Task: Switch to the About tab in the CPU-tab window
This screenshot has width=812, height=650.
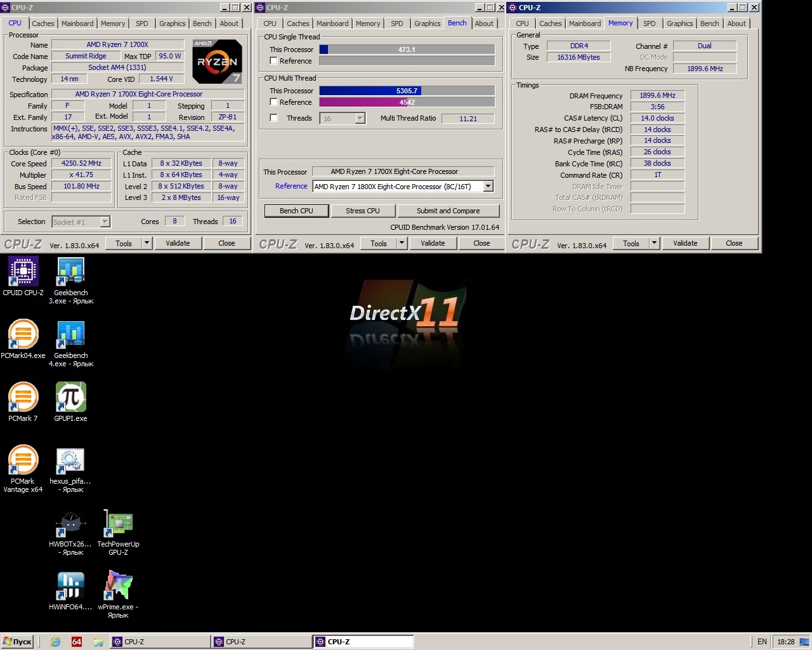Action: pos(229,23)
